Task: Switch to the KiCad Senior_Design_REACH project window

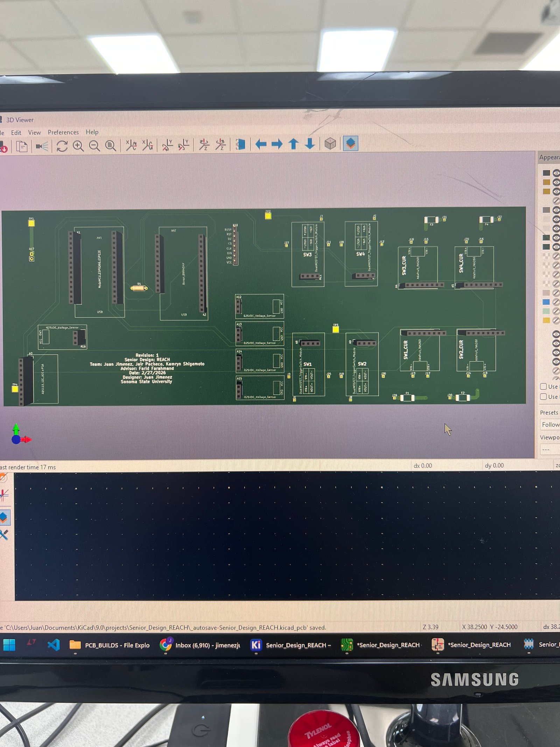Action: click(x=291, y=645)
